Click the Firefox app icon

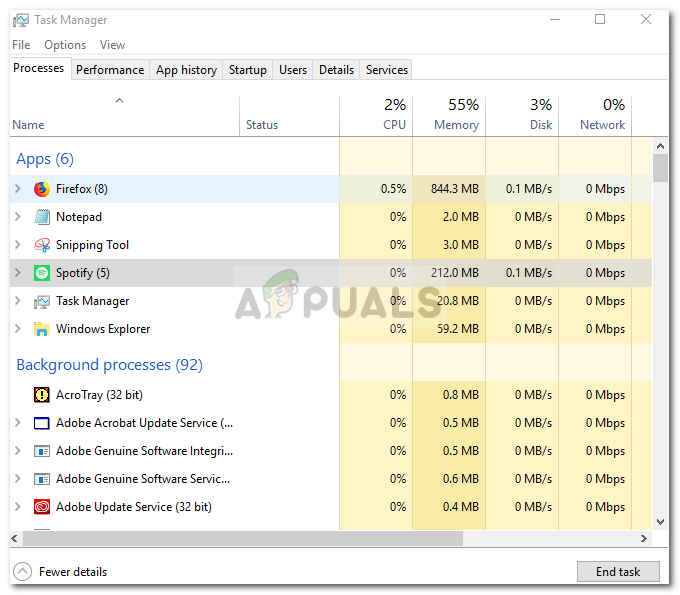pos(42,189)
